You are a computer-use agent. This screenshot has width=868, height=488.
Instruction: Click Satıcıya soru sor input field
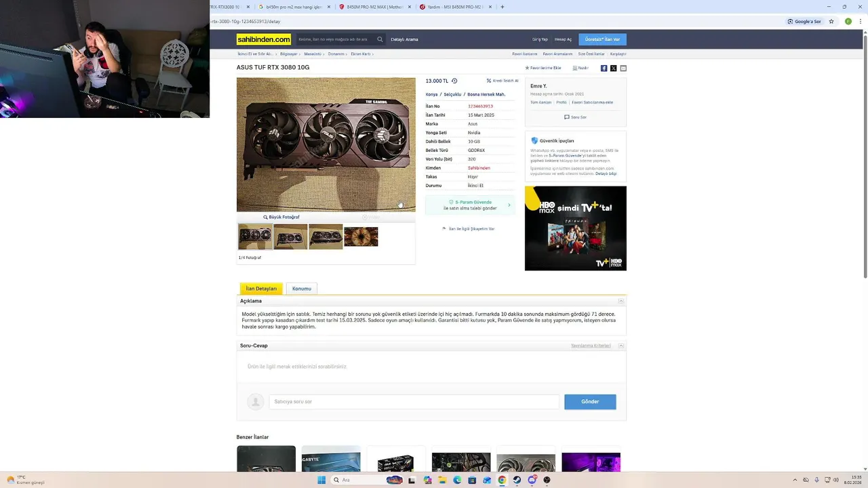[x=414, y=402]
